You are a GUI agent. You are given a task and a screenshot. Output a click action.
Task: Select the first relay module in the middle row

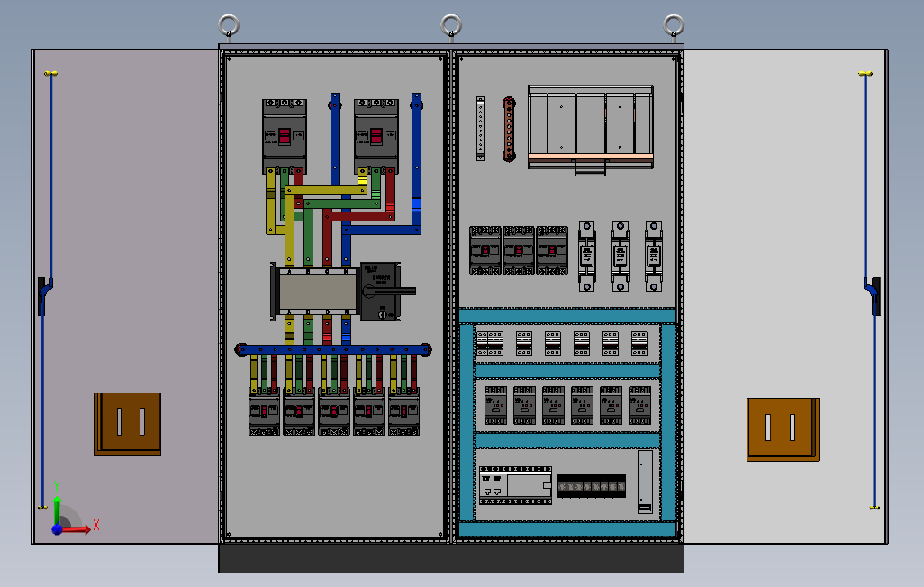495,405
